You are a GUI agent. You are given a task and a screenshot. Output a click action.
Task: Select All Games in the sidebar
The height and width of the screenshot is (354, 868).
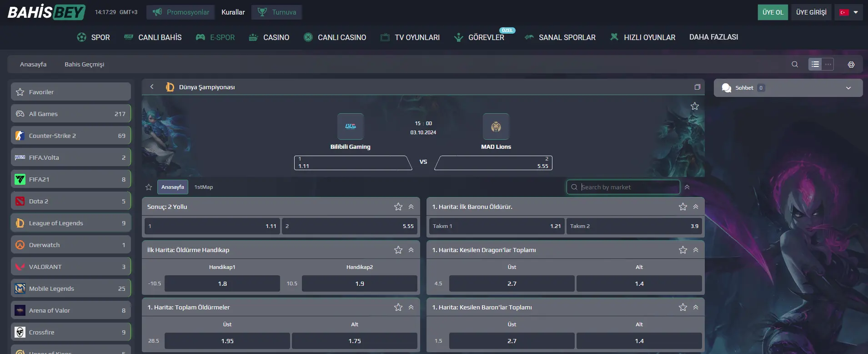pyautogui.click(x=71, y=113)
